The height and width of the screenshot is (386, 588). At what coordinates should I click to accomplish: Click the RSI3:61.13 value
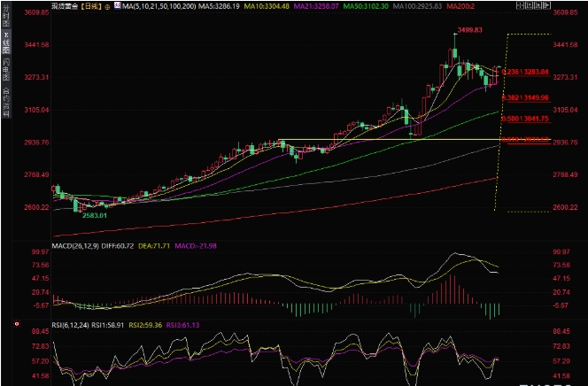(x=182, y=325)
